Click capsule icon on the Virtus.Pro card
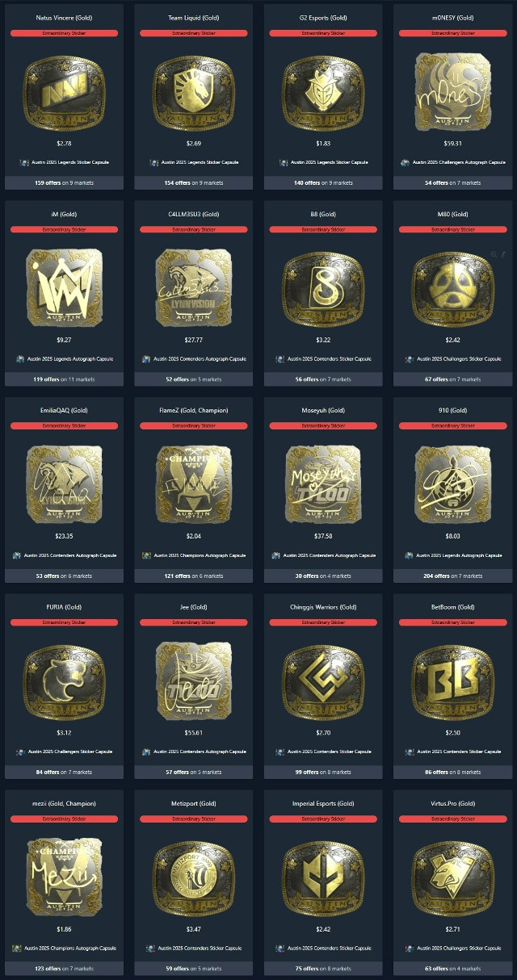This screenshot has width=517, height=980. (407, 948)
